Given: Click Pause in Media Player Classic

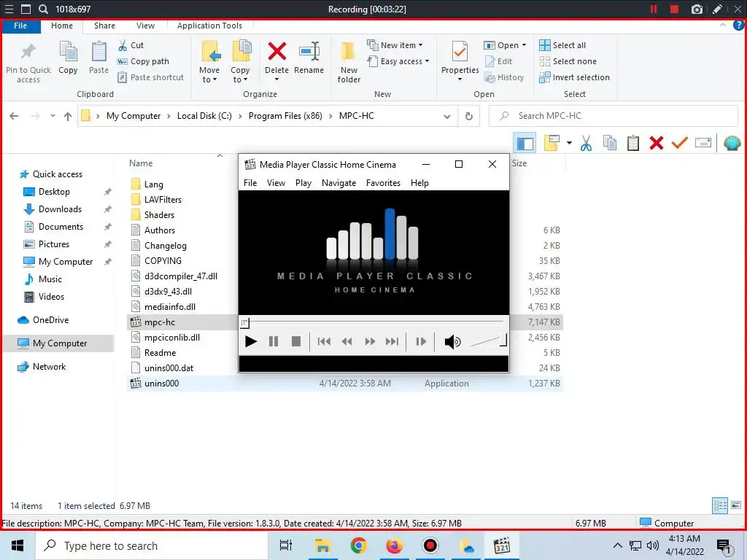Looking at the screenshot, I should pos(274,341).
